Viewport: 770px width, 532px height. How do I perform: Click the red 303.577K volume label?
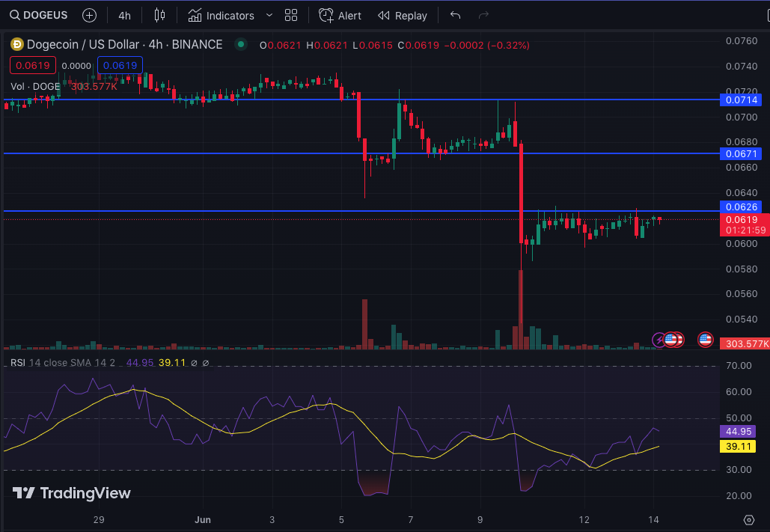(746, 343)
